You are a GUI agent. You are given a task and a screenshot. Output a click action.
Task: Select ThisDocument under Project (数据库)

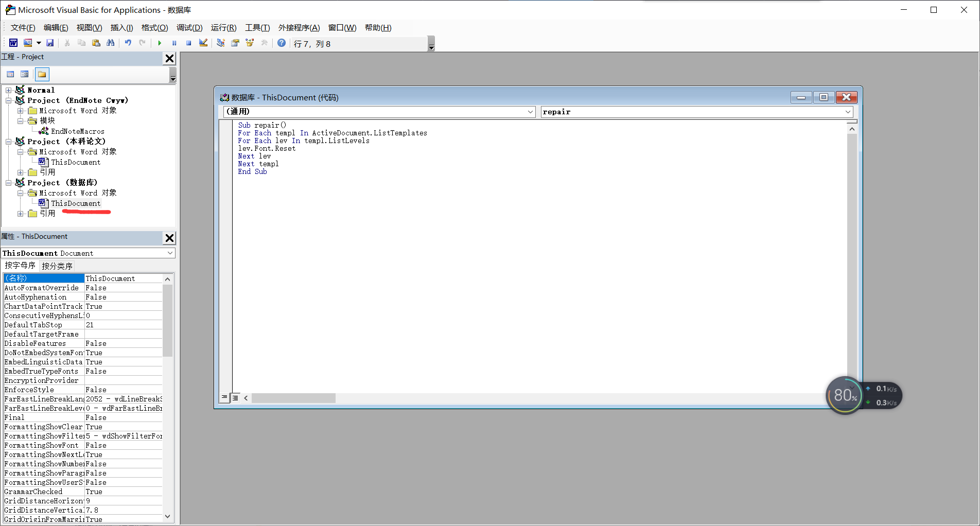pyautogui.click(x=76, y=203)
